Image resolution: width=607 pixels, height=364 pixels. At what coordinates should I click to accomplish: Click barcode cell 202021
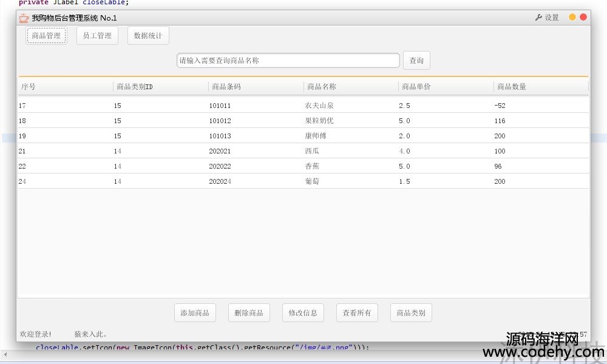(220, 151)
